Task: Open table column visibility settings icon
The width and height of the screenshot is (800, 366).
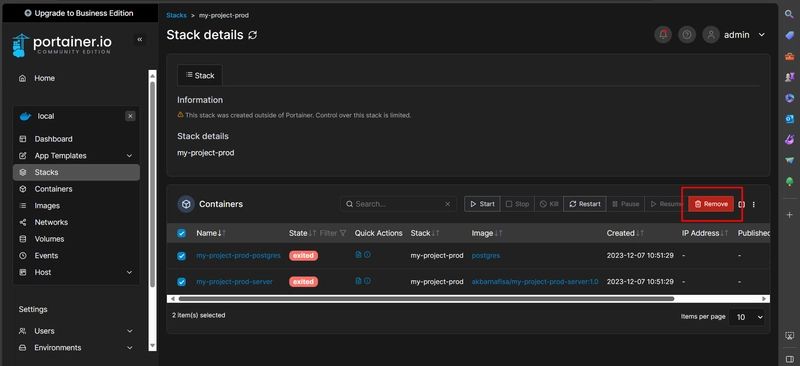Action: click(741, 204)
